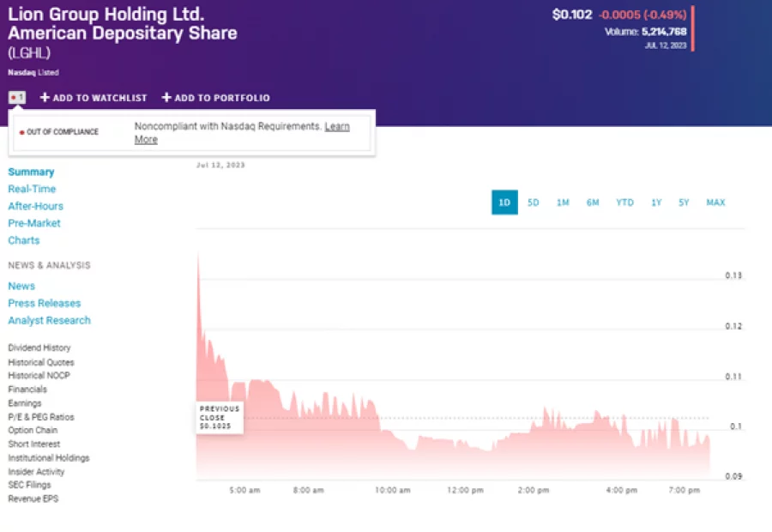Select the MAX timeframe option
The image size is (772, 532).
point(715,203)
